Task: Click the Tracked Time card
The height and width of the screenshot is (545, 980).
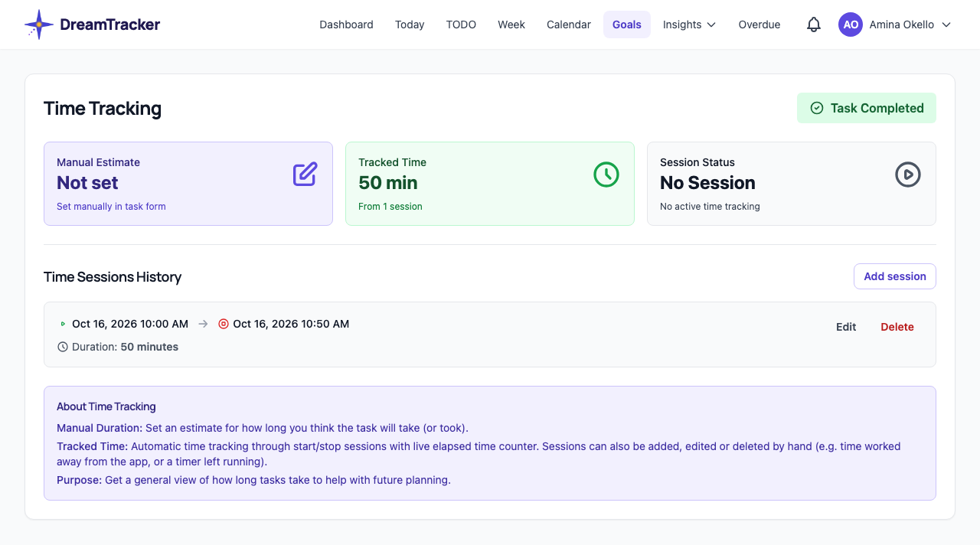Action: [x=490, y=184]
